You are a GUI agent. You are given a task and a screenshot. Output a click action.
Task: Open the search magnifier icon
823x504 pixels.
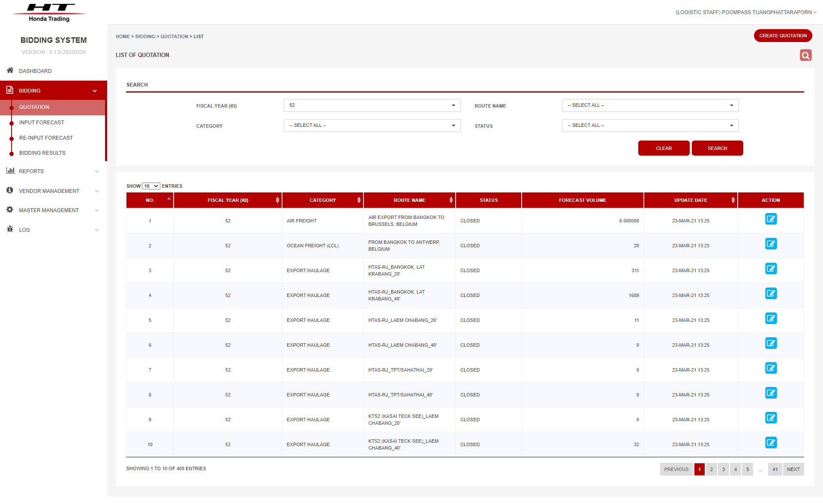(805, 55)
